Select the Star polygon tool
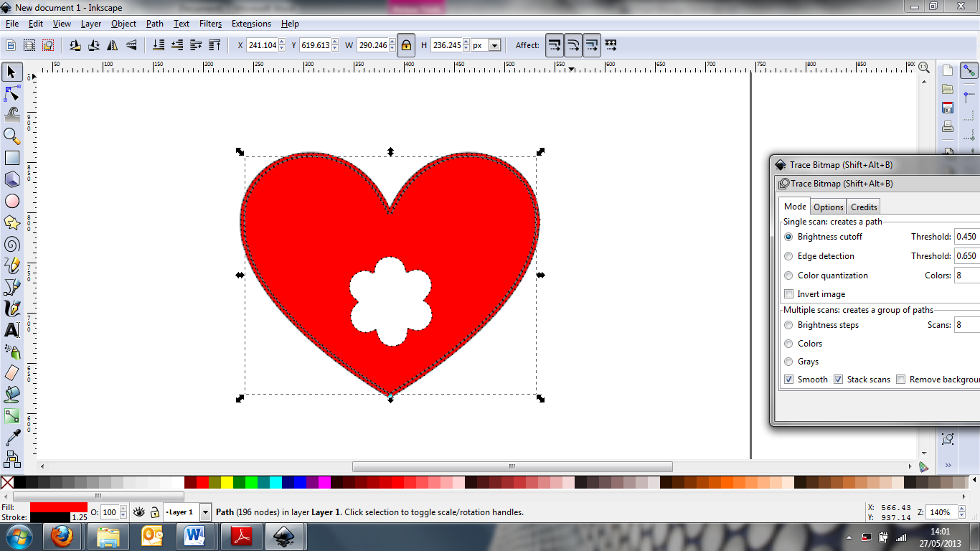 (12, 222)
